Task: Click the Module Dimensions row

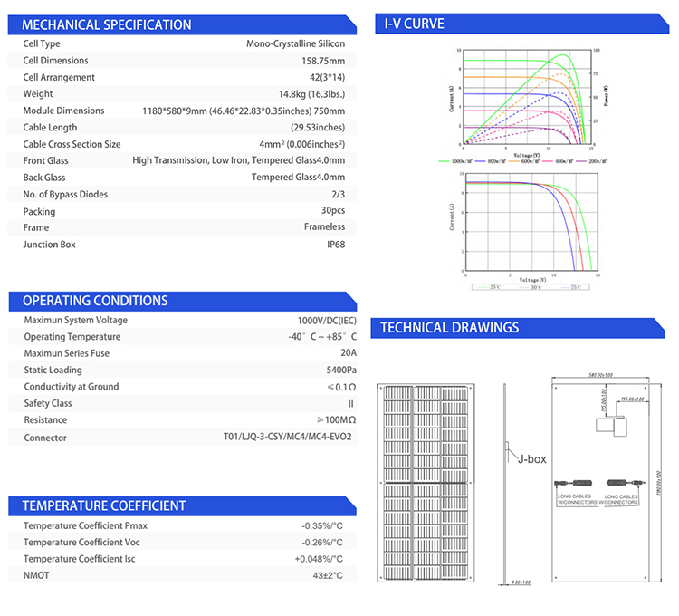Action: click(x=182, y=111)
